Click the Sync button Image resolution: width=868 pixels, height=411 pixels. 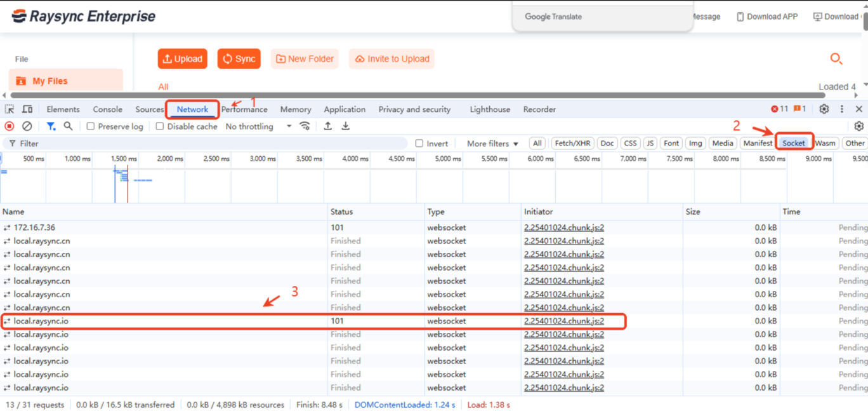239,59
